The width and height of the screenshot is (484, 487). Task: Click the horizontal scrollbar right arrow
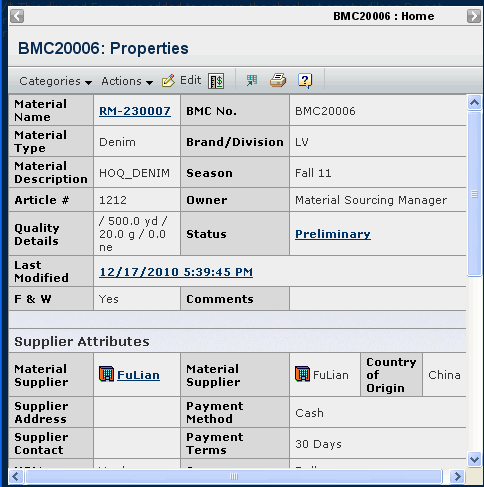click(457, 476)
